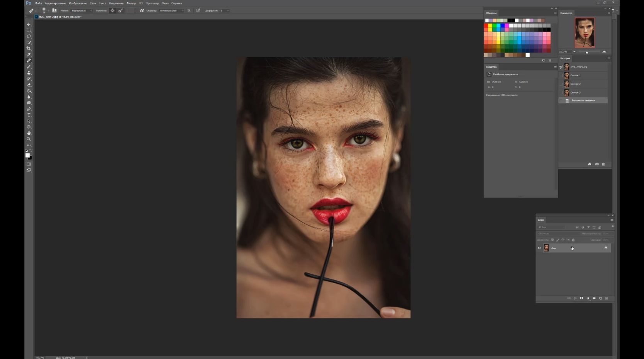Open the Swatches panel menu
644x359 pixels.
point(555,13)
